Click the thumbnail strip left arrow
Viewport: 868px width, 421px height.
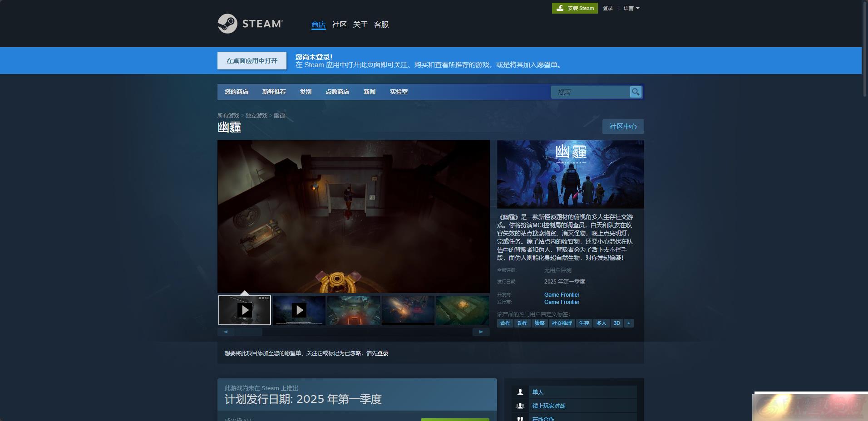(226, 332)
